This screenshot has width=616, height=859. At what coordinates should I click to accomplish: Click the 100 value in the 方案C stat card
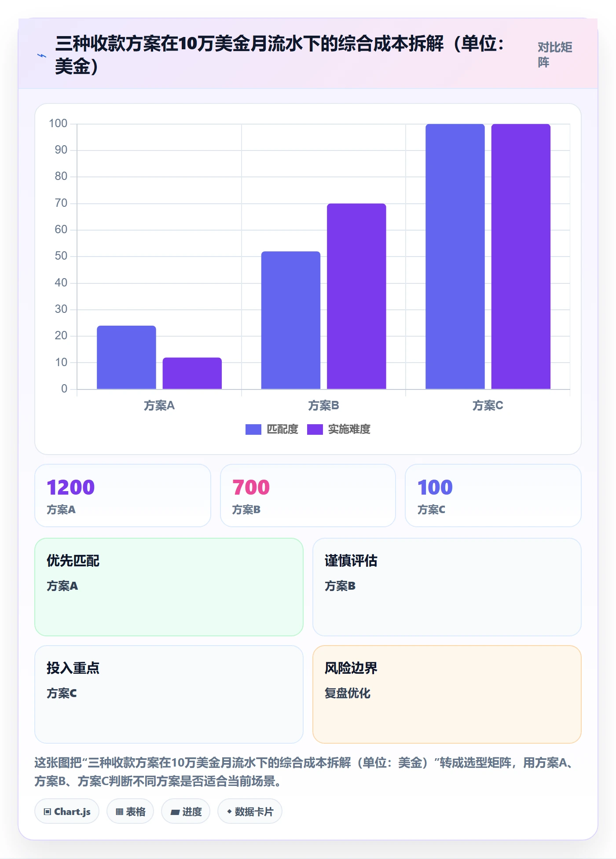coord(435,487)
